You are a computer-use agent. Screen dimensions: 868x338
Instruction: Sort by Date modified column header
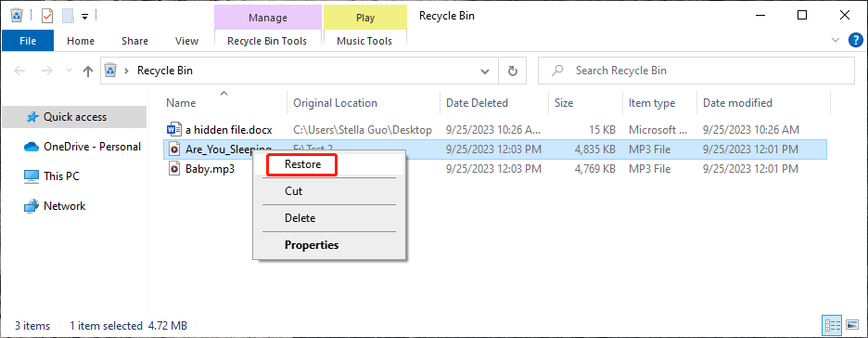tap(737, 103)
